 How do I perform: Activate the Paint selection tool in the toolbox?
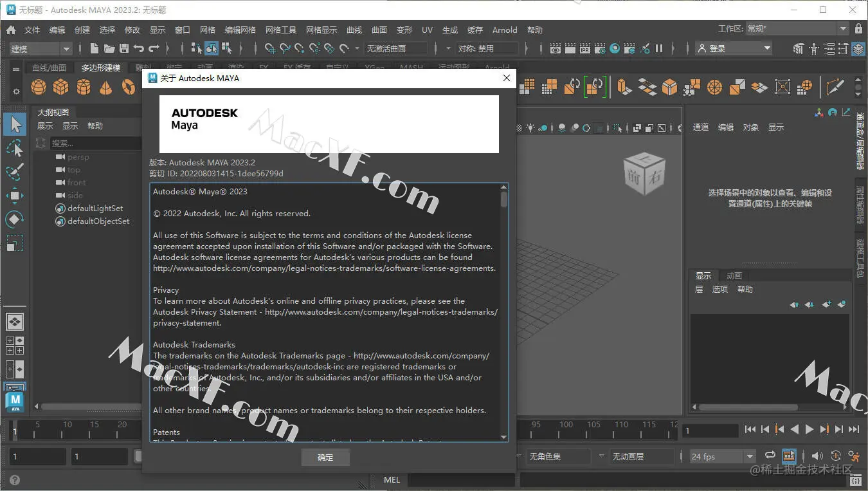click(x=15, y=172)
